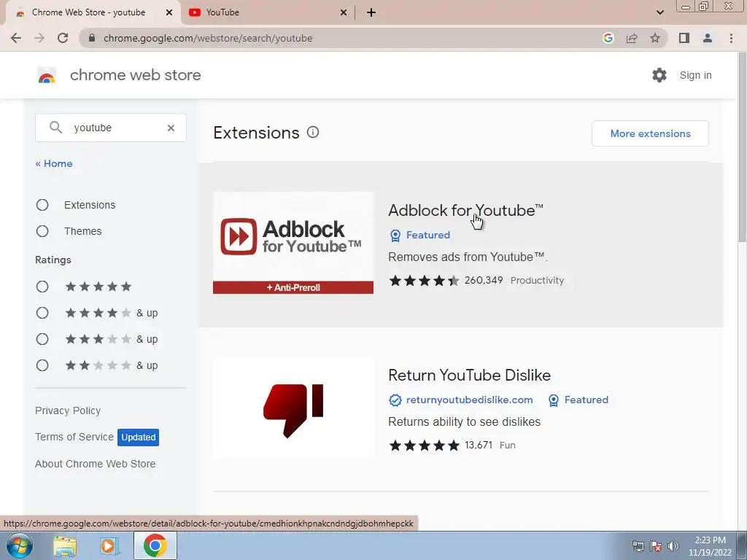Open the Google icon in address bar
747x560 pixels.
(608, 38)
